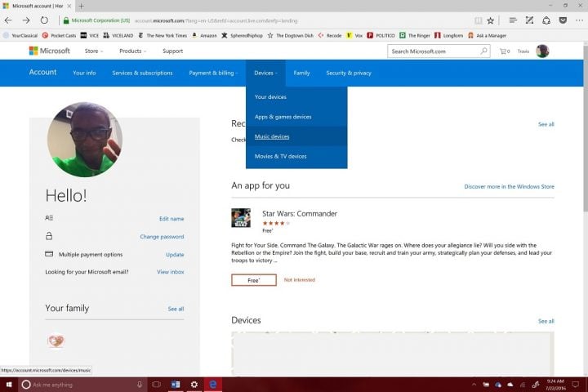Click the Free button for Star Wars

[x=254, y=280]
